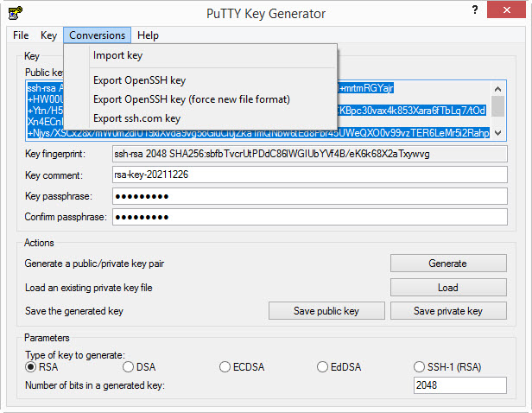The height and width of the screenshot is (413, 532).
Task: Open the Help menu
Action: pos(148,35)
